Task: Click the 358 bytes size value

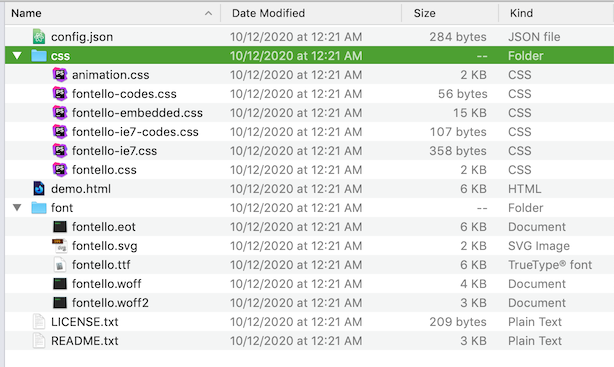Action: [x=458, y=150]
